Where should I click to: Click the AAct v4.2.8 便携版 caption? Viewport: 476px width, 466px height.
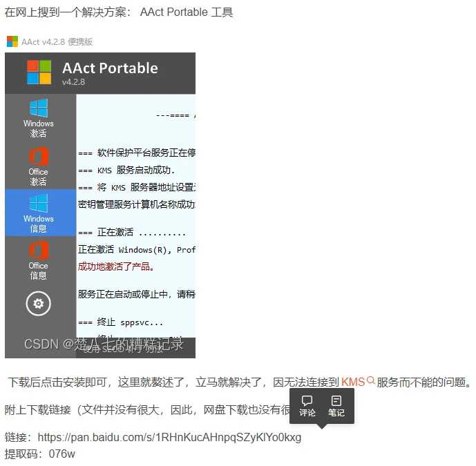[57, 41]
